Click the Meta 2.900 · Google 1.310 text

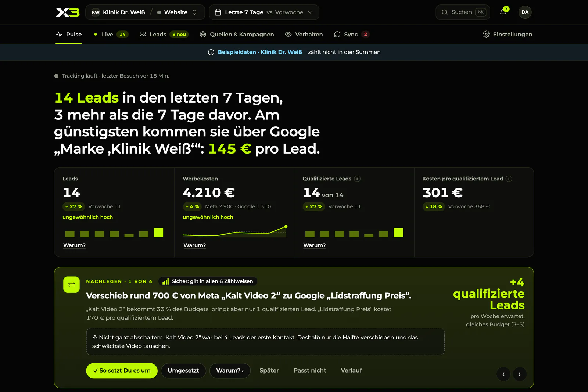pos(238,206)
